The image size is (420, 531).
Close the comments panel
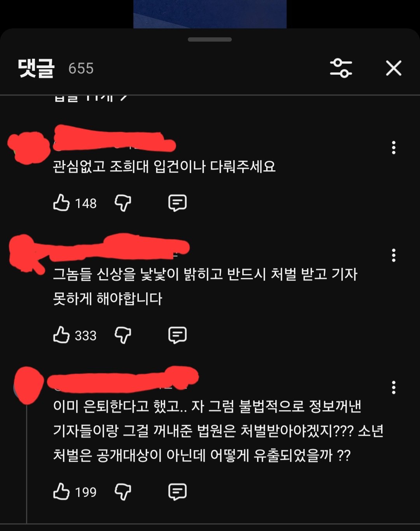pyautogui.click(x=394, y=68)
